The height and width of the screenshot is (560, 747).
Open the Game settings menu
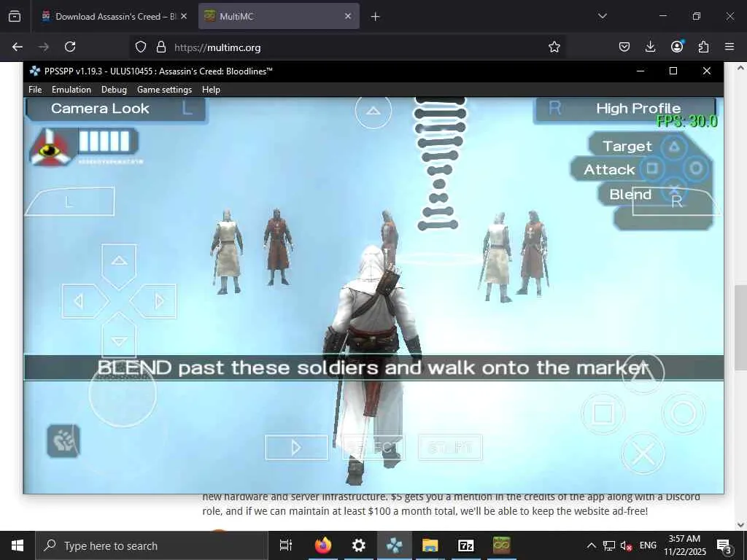click(x=164, y=90)
